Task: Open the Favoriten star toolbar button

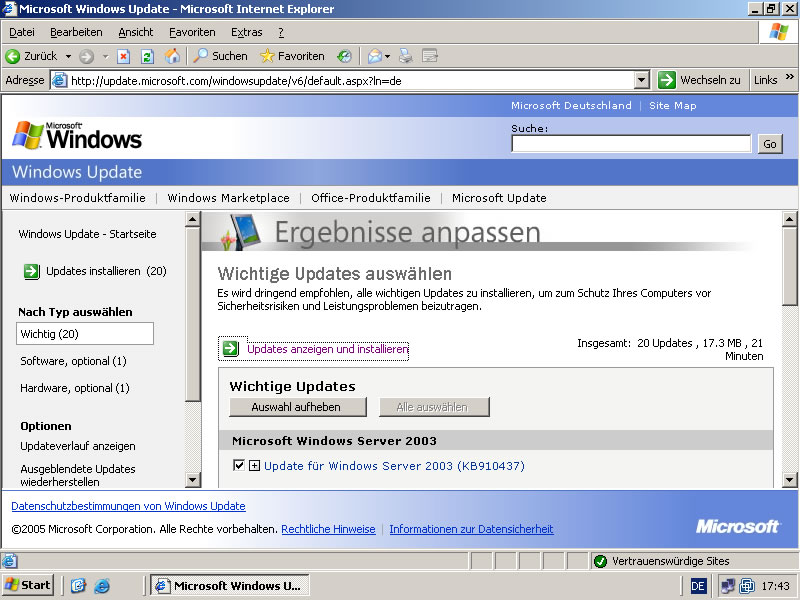Action: [292, 56]
